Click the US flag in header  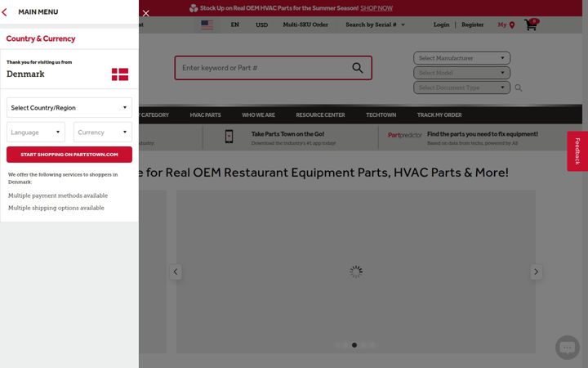coord(207,25)
